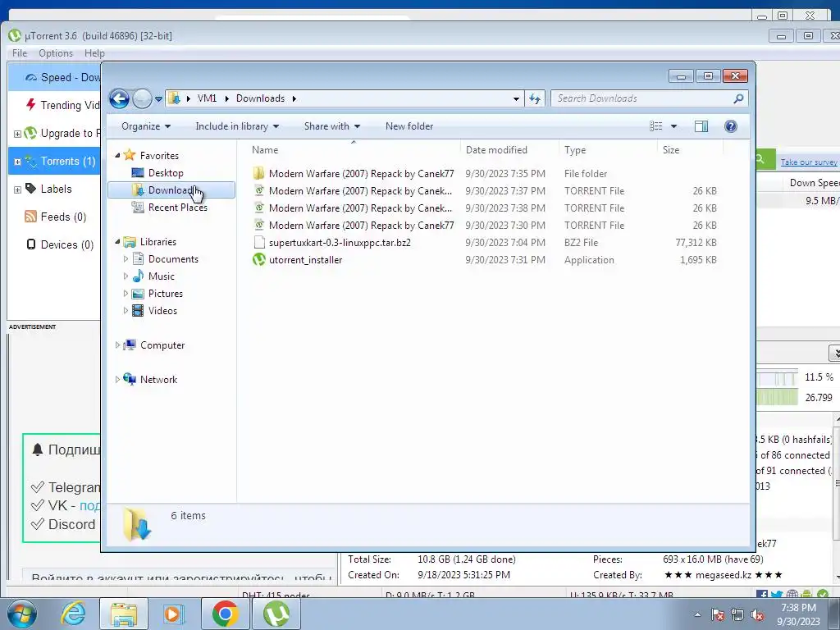Sort files by Date modified column
840x630 pixels.
coord(509,150)
